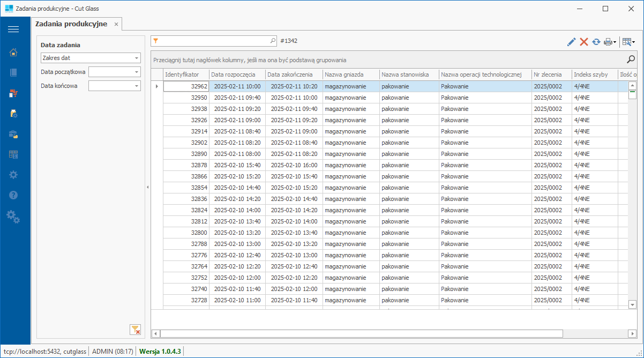This screenshot has width=644, height=358.
Task: Open the help question mark icon in sidebar
Action: click(13, 196)
